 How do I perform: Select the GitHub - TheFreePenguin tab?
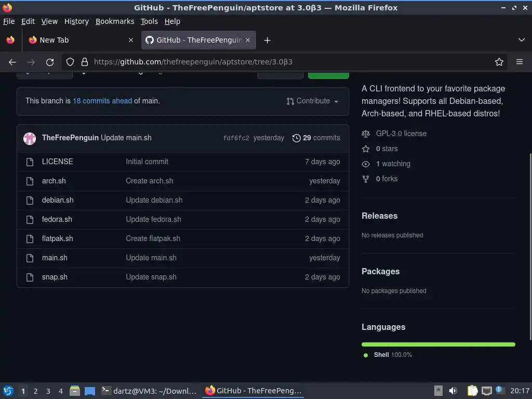pos(198,40)
